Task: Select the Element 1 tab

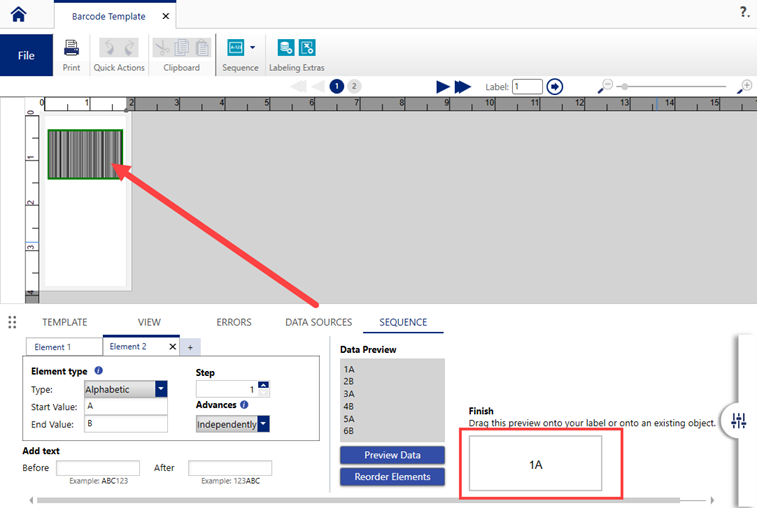Action: point(64,347)
